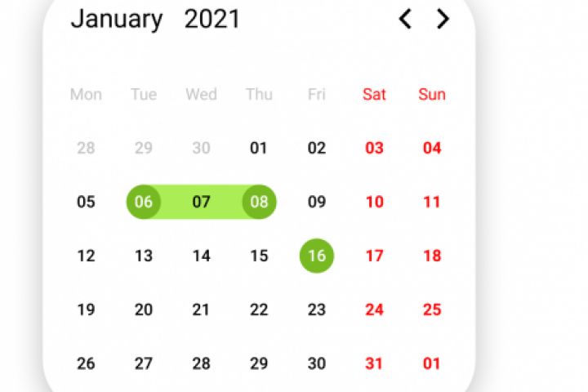Viewport: 588px width, 392px height.
Task: Choose Saturday the 10th
Action: pos(374,202)
